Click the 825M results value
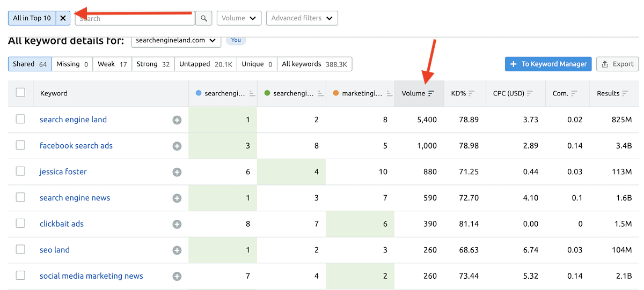This screenshot has height=290, width=644. click(621, 120)
